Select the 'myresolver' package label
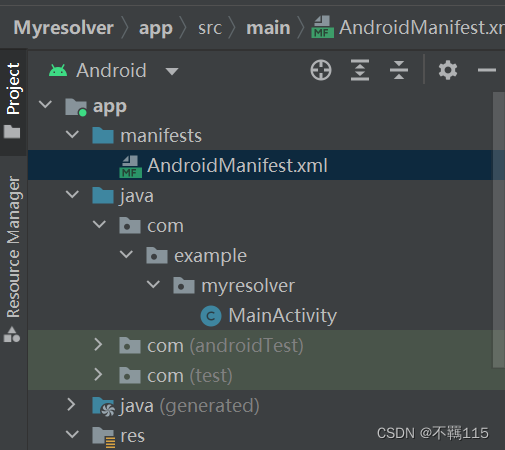This screenshot has width=505, height=450. point(248,286)
